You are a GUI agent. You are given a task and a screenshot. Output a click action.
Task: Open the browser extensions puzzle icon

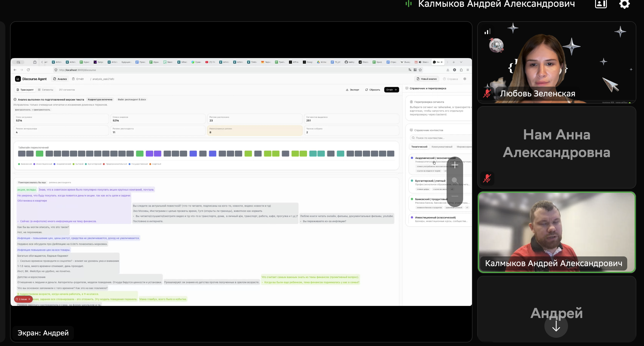[x=461, y=70]
